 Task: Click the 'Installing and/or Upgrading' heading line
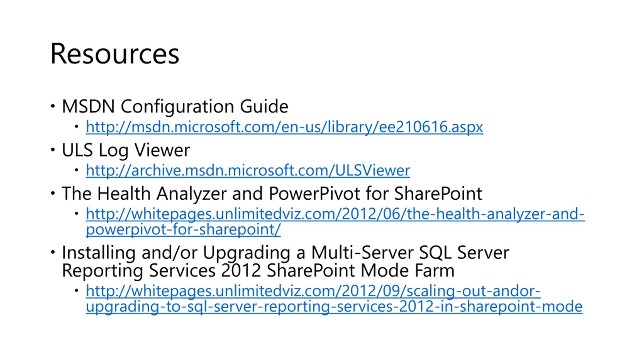pos(286,252)
